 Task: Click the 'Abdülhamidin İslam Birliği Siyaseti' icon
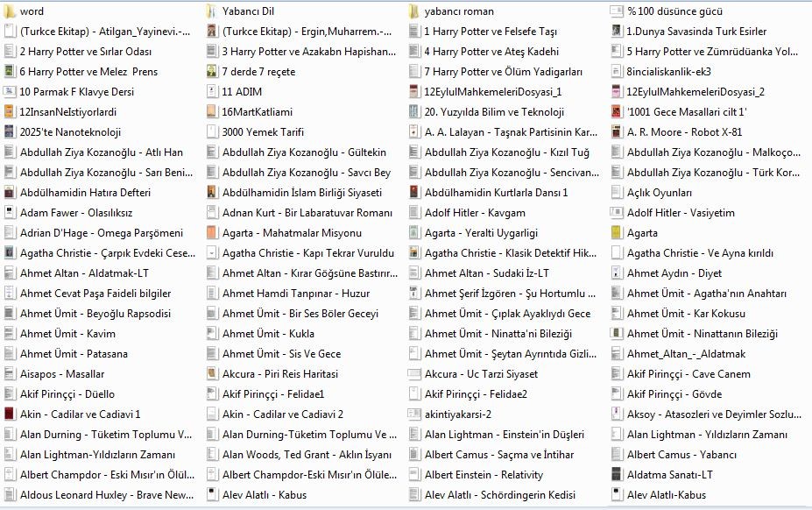pos(212,193)
